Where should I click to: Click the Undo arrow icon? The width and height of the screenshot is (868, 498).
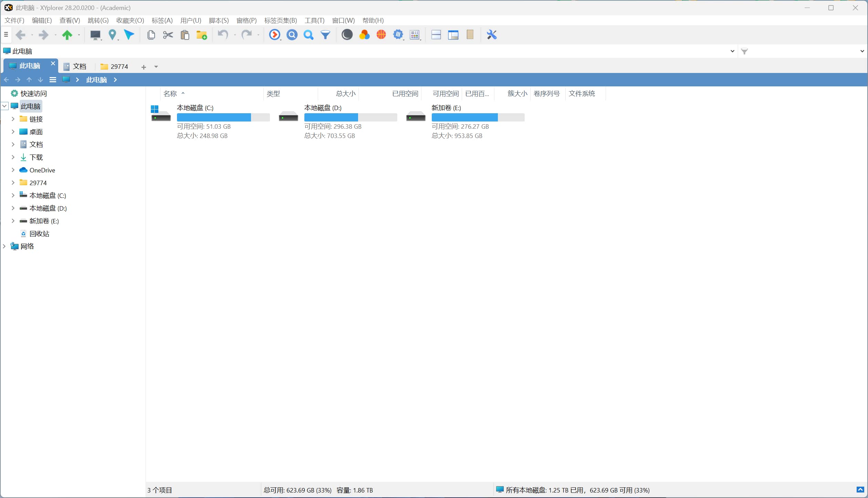223,35
